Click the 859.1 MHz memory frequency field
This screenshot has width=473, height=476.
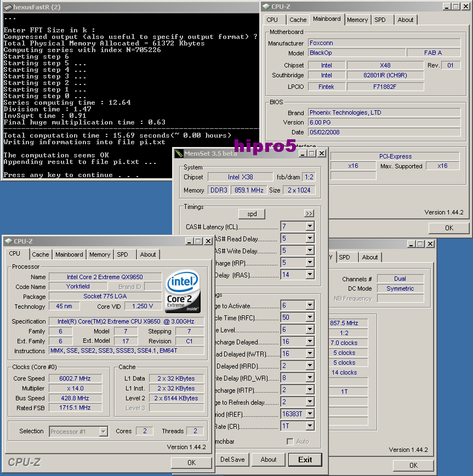click(249, 190)
